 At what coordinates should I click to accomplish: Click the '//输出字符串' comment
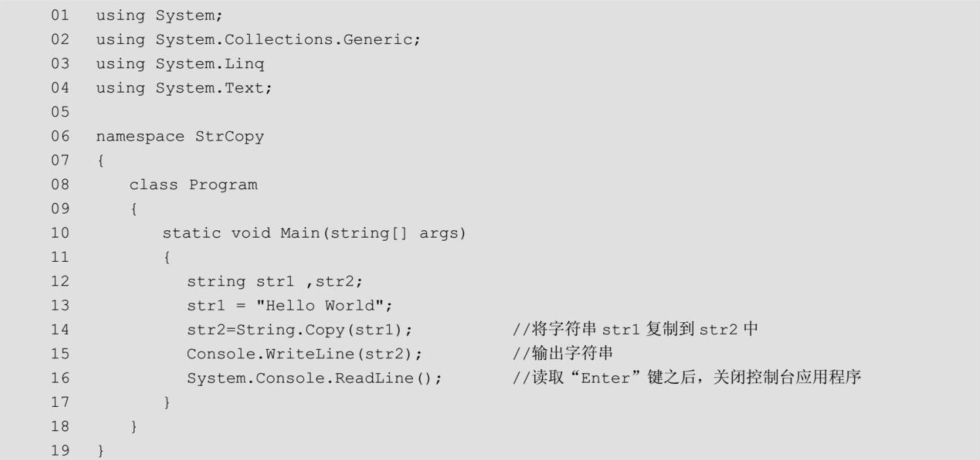[563, 354]
